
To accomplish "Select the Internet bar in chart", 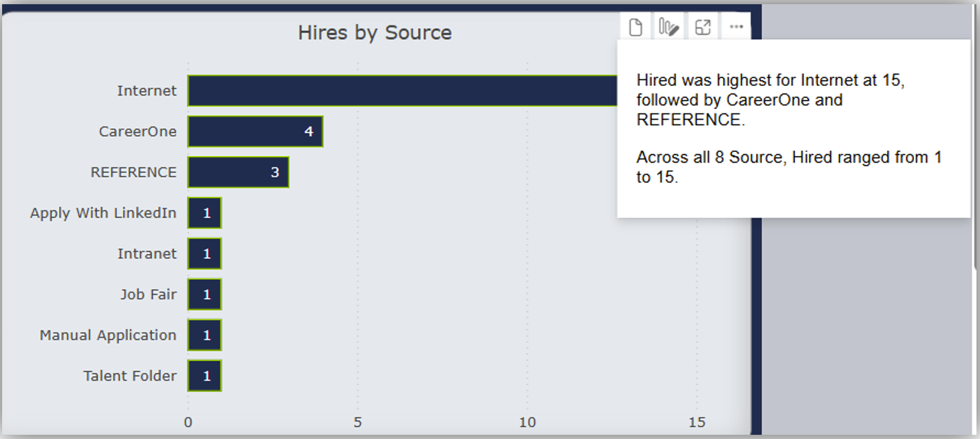I will pyautogui.click(x=401, y=91).
